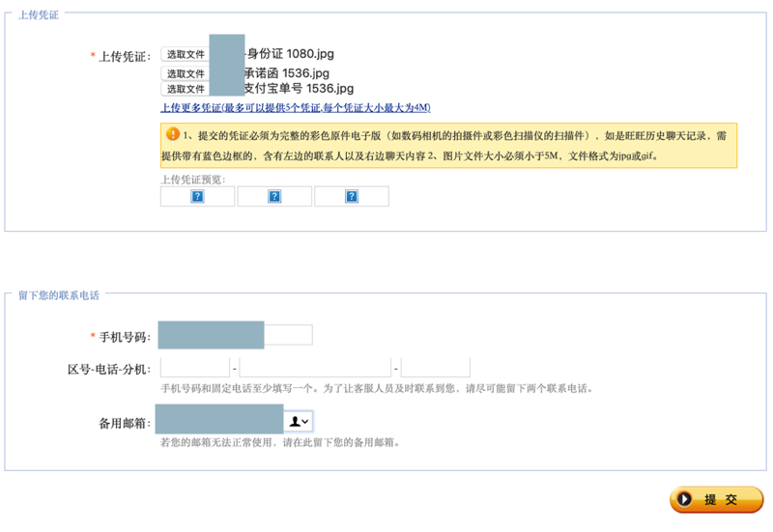Open the contact autofill dropdown in 备用邮箱
Screen dimensions: 773x532
[299, 421]
